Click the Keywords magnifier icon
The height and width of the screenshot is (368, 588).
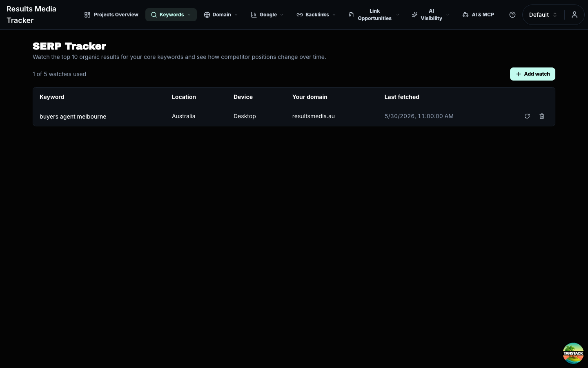point(154,15)
